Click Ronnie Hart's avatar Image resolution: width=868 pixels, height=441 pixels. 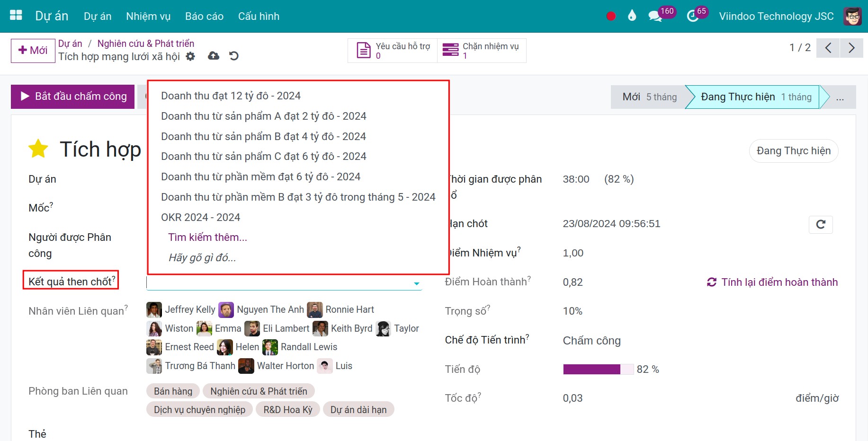[315, 309]
